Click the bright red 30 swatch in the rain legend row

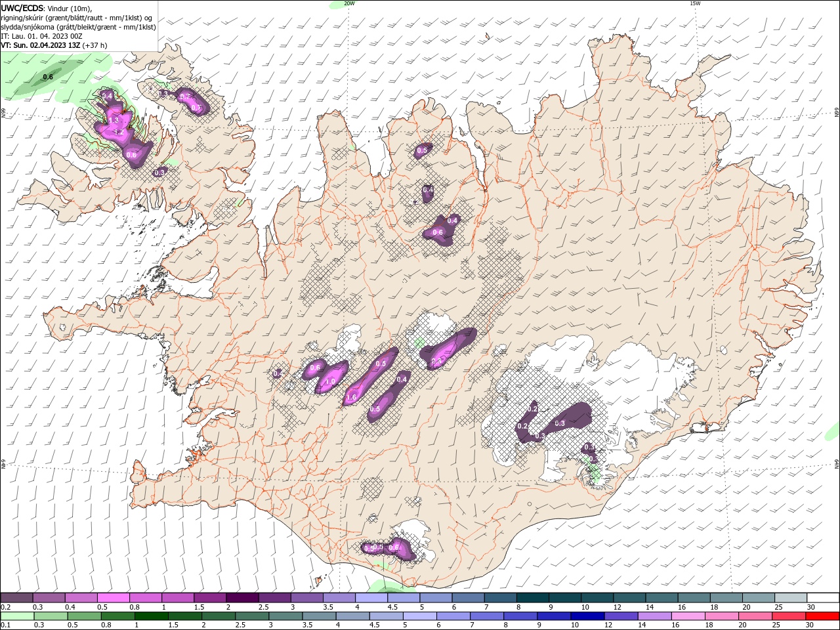click(x=822, y=616)
